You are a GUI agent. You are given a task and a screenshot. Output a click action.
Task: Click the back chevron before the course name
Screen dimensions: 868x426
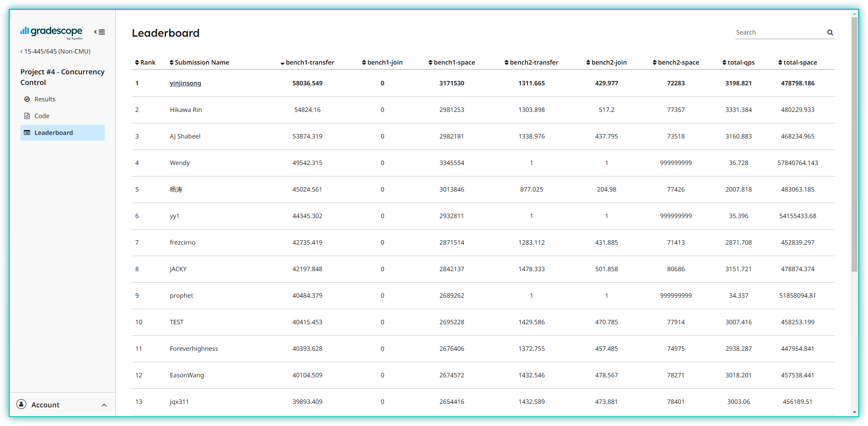pyautogui.click(x=21, y=51)
